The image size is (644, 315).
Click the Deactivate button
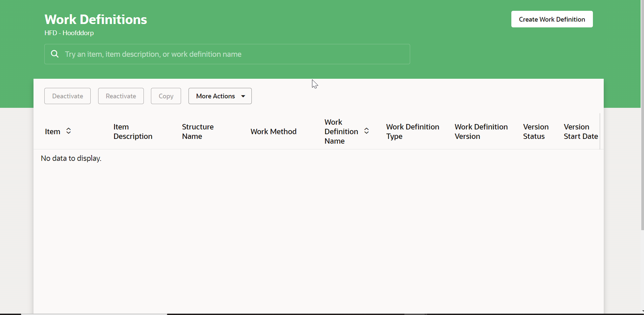67,96
